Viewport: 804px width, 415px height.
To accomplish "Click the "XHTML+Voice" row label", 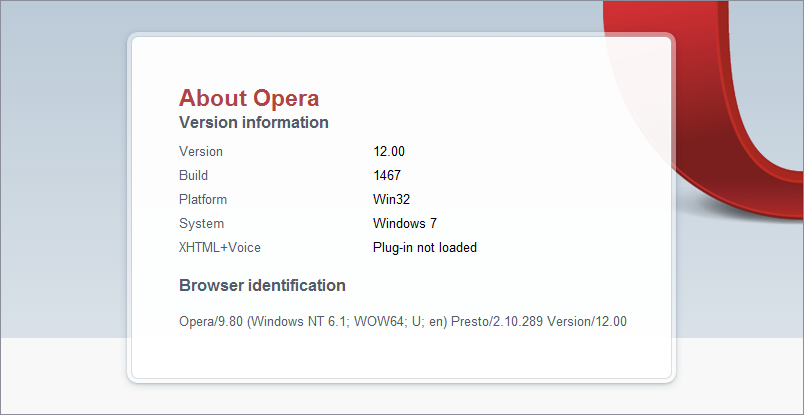I will coord(220,248).
